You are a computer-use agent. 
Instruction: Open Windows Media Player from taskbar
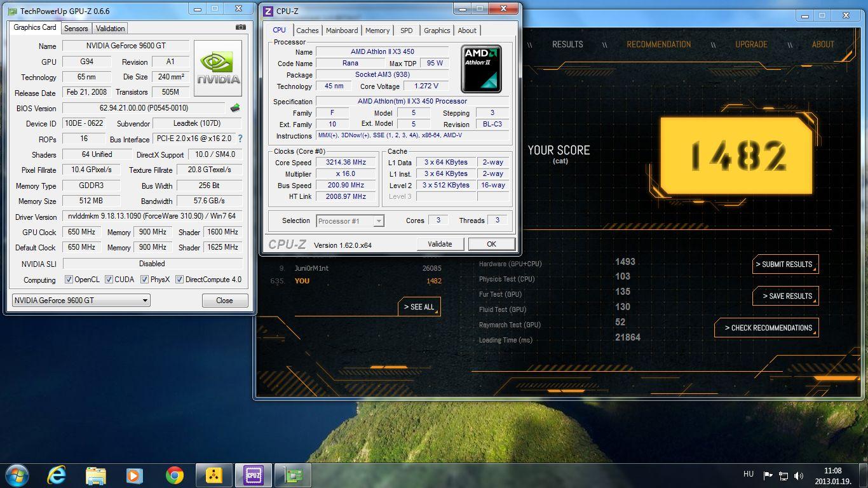coord(134,475)
